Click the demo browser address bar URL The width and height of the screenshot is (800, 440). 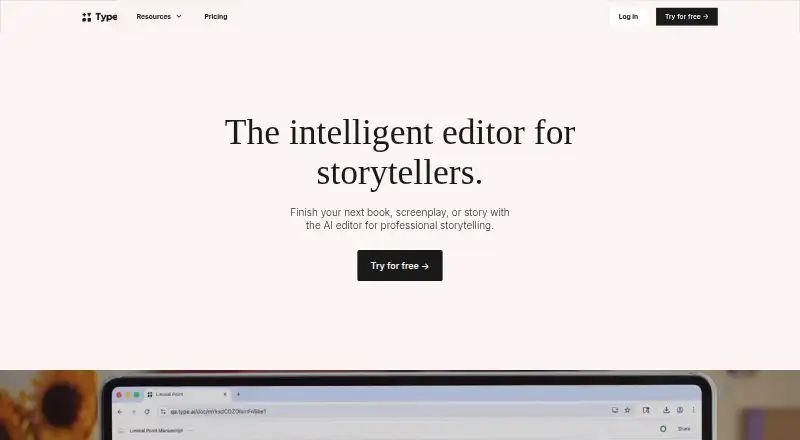[218, 411]
